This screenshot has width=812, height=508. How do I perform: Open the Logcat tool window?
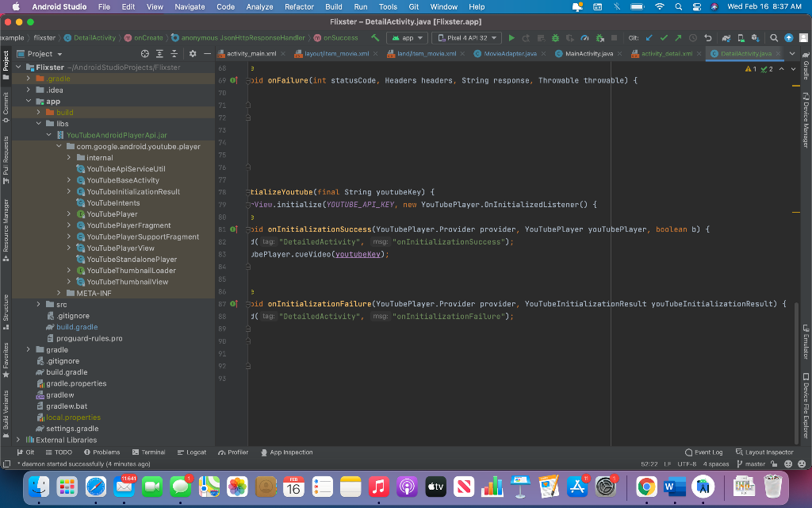(x=192, y=452)
